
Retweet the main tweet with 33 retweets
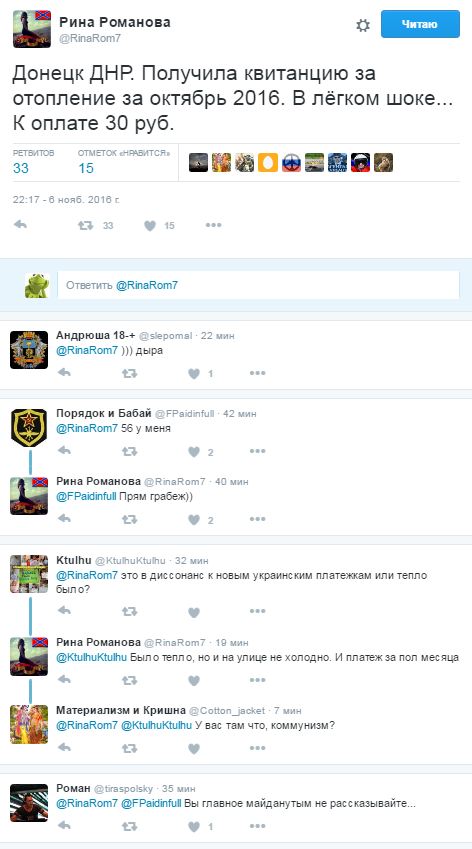point(86,225)
